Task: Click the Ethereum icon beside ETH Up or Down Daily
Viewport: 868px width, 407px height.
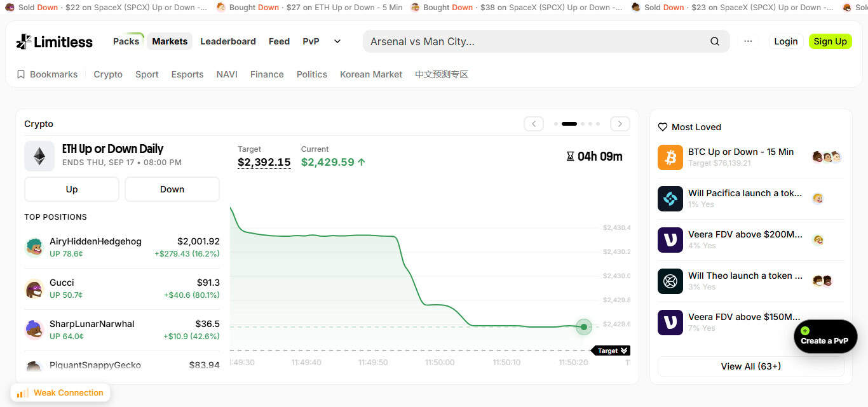Action: coord(39,156)
